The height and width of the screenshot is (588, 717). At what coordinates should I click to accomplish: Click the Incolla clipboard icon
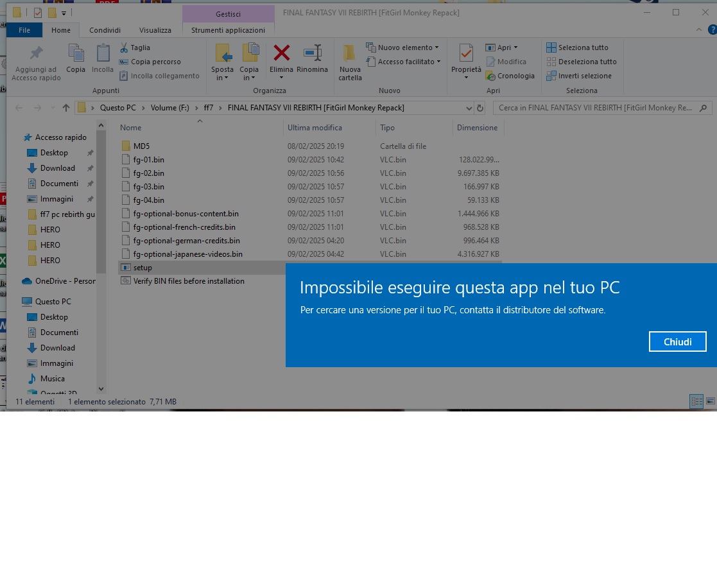[103, 53]
